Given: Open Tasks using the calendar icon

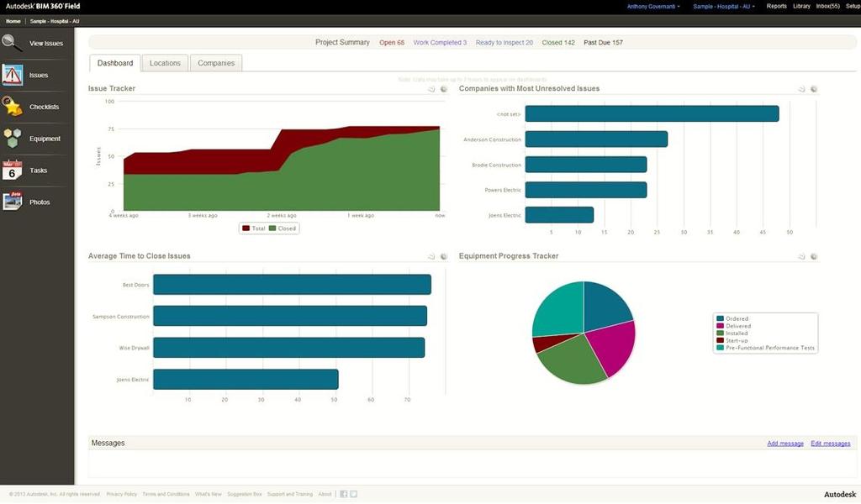Looking at the screenshot, I should [12, 170].
